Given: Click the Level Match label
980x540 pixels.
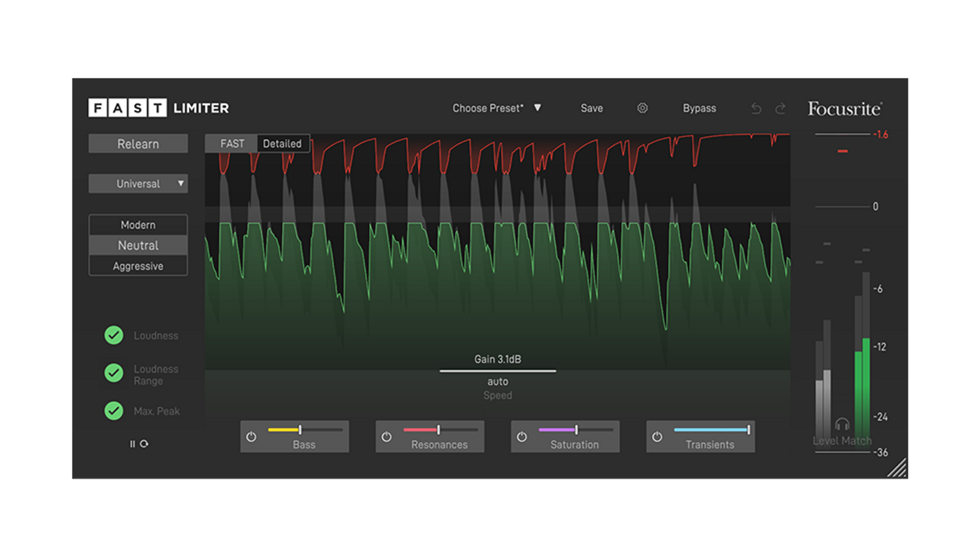Looking at the screenshot, I should click(x=842, y=440).
